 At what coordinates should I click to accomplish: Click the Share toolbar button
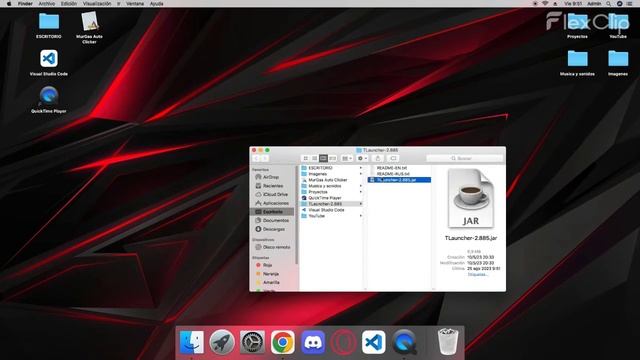pos(378,158)
